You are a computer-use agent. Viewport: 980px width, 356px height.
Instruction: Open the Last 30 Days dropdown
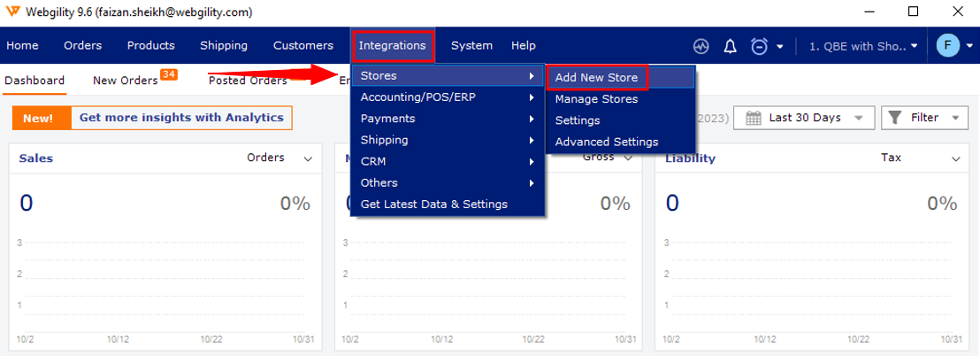[804, 118]
